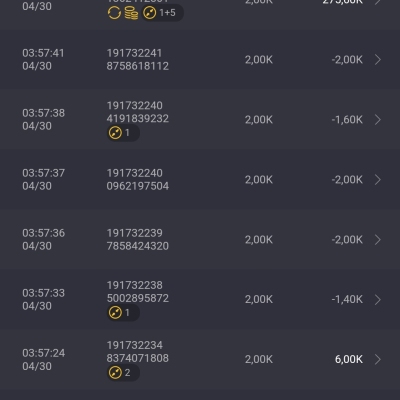
Task: Select transaction ID 1917322418758618112
Action: (x=138, y=60)
